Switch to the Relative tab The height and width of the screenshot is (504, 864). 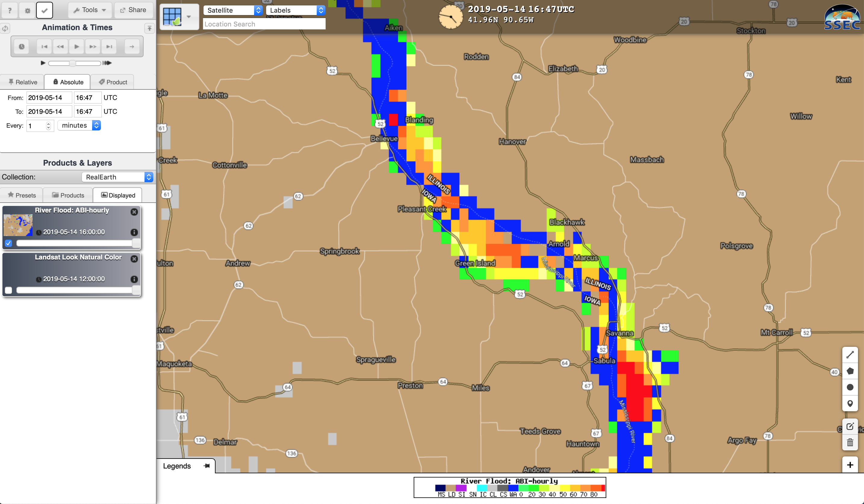click(23, 82)
